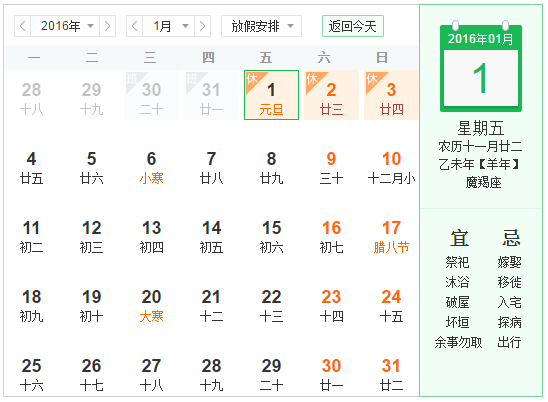The image size is (548, 402).
Task: Select January 17 腊八节
Action: pos(391,237)
